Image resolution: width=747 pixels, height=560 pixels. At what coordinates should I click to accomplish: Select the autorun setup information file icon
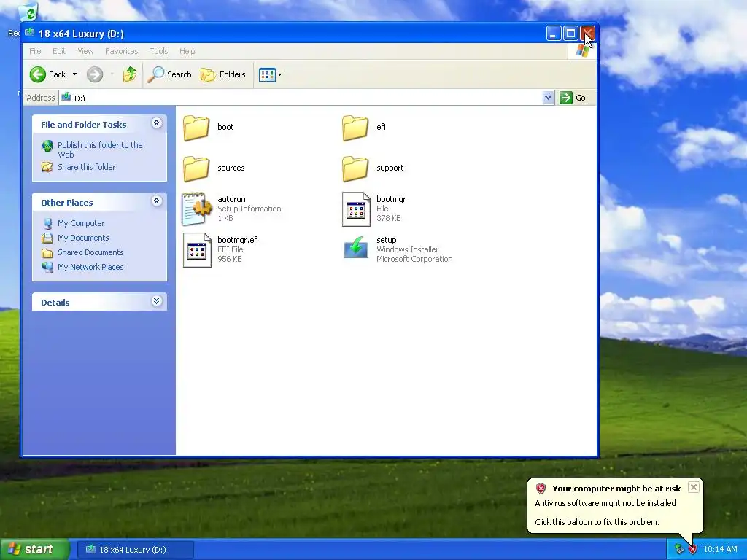(x=196, y=209)
